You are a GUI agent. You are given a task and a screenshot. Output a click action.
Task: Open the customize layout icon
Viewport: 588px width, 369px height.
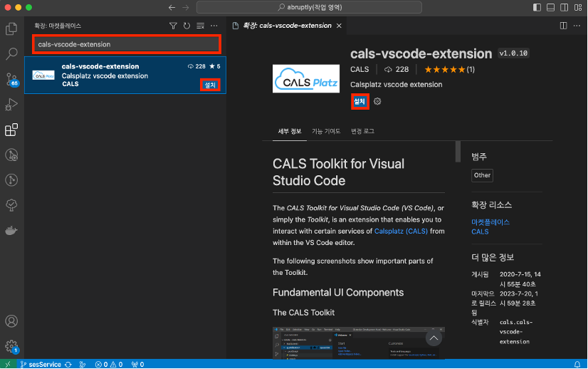[x=578, y=8]
